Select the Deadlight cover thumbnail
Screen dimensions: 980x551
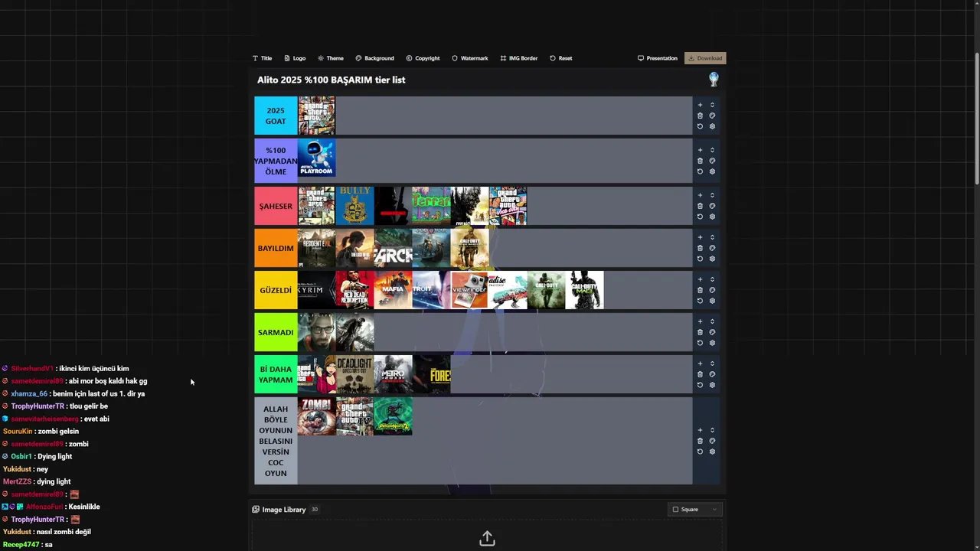tap(354, 374)
